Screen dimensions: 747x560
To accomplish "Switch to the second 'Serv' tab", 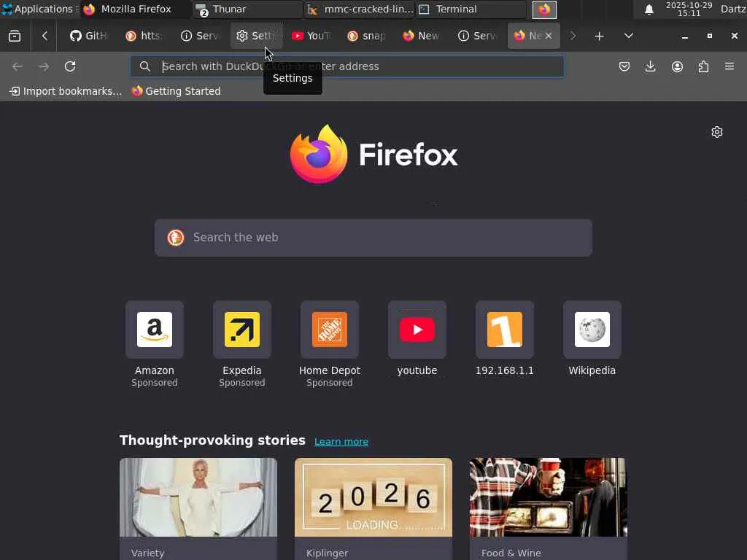I will (x=477, y=36).
